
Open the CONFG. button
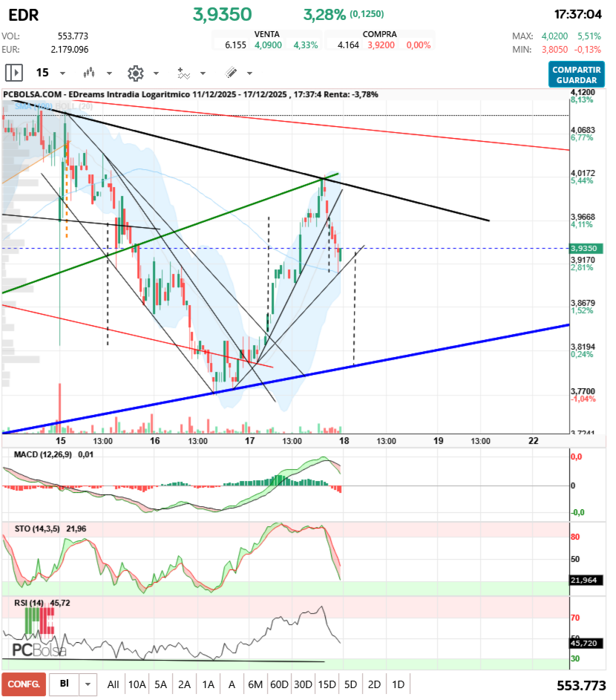[x=24, y=684]
